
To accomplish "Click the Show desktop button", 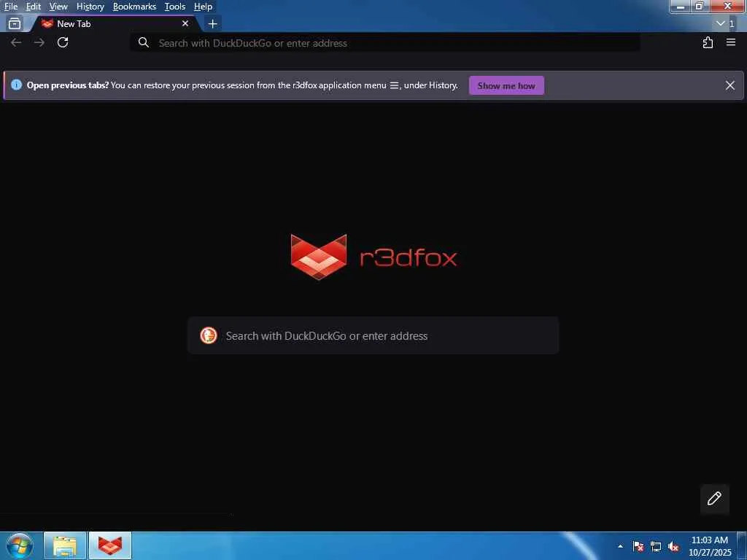I will 742,545.
